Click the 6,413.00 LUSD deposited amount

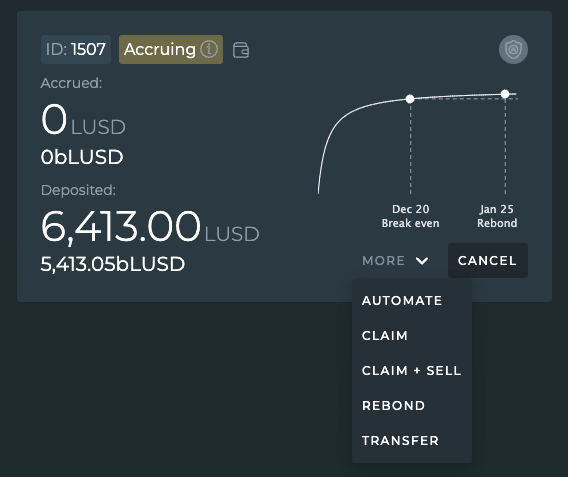pos(150,227)
